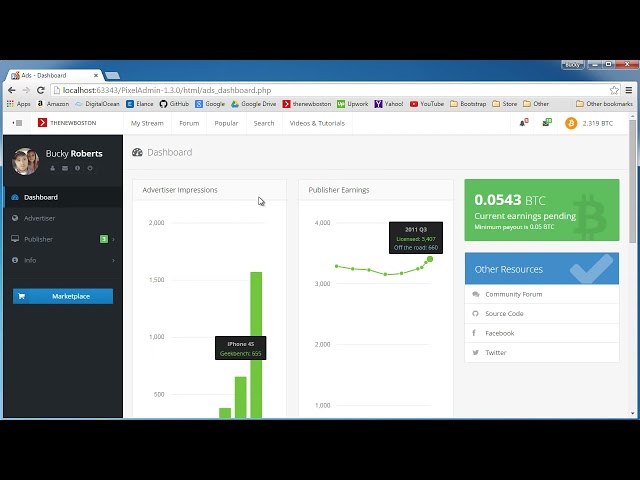Image resolution: width=640 pixels, height=480 pixels.
Task: Open the Google bookmark
Action: [210, 104]
